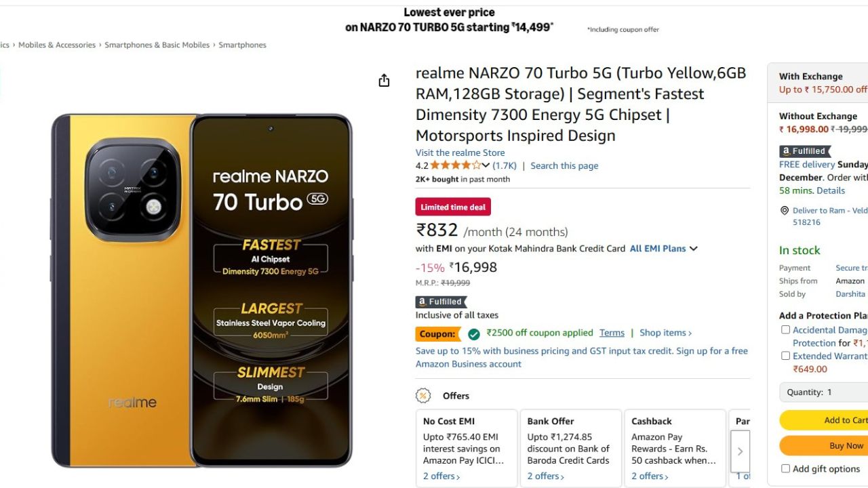This screenshot has height=488, width=868.
Task: Click the Amazon Fulfilled badge below the price
Action: click(x=439, y=302)
